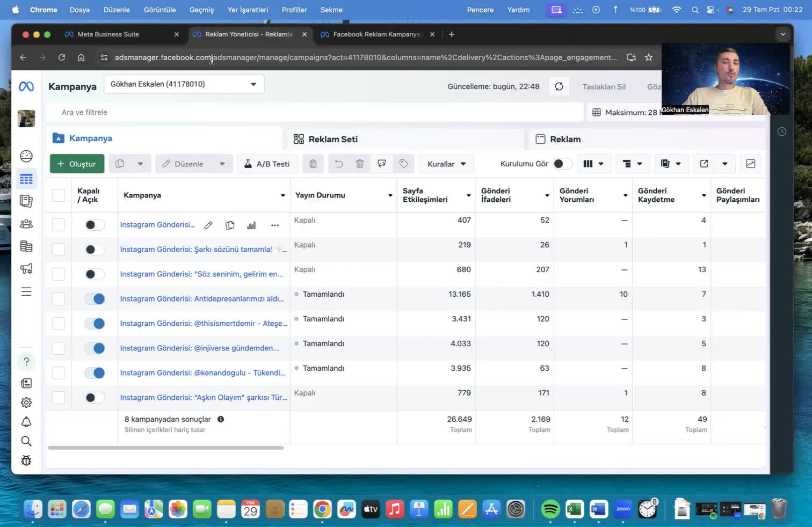Open the megaphone advertising icon in sidebar

click(26, 268)
